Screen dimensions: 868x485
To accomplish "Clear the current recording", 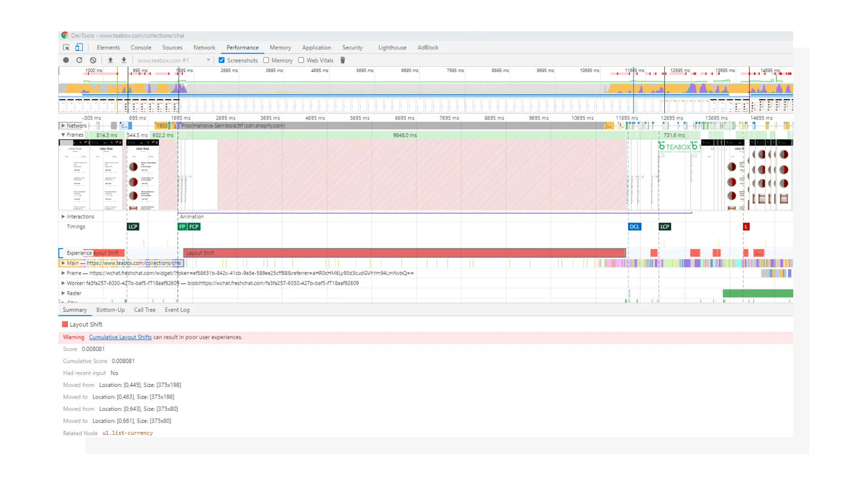I will pyautogui.click(x=93, y=60).
